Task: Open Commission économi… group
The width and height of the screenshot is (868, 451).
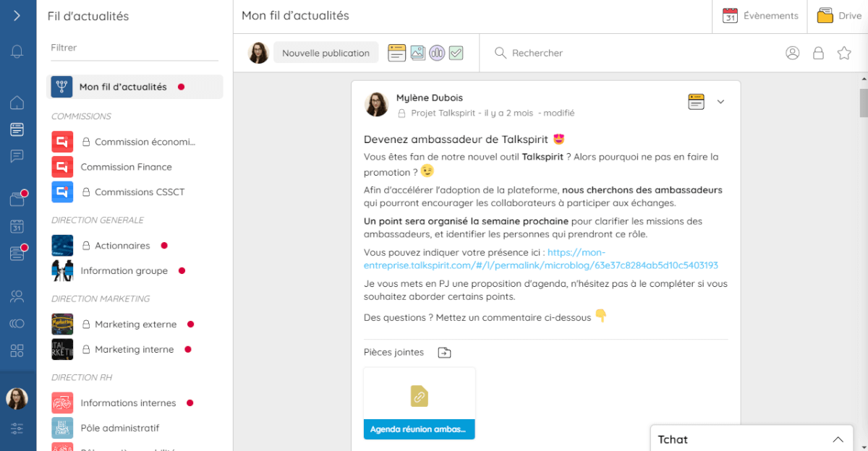Action: click(135, 142)
